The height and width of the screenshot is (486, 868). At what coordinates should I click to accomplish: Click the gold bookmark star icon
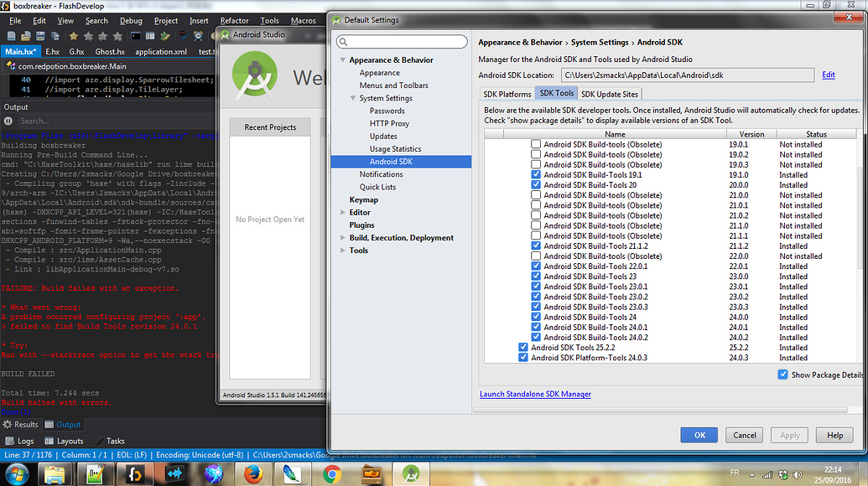[x=74, y=37]
